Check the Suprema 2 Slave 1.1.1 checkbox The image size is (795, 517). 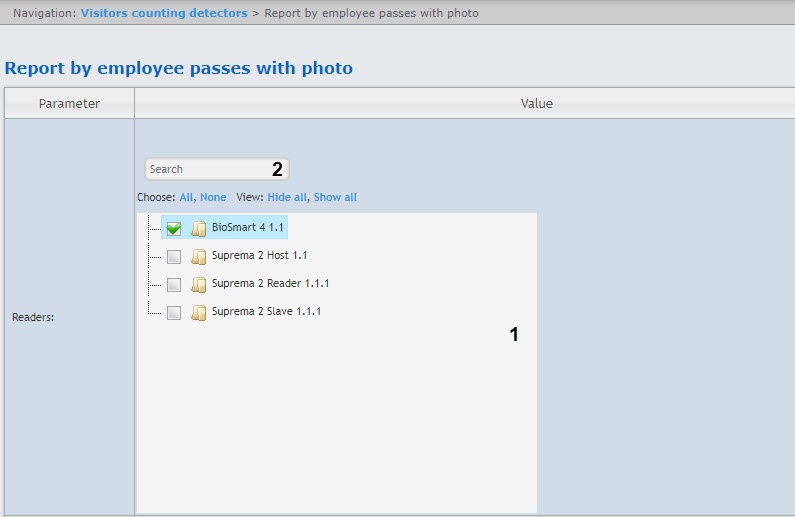pyautogui.click(x=174, y=312)
